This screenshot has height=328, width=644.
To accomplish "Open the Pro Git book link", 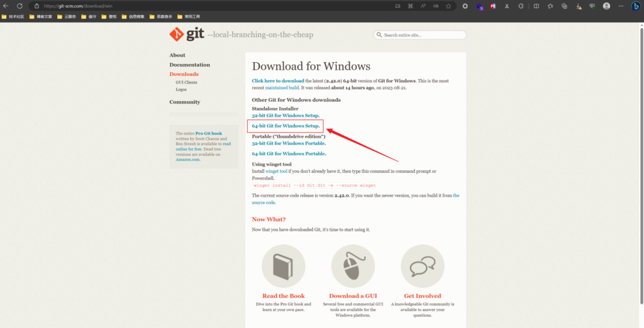I will (x=209, y=133).
